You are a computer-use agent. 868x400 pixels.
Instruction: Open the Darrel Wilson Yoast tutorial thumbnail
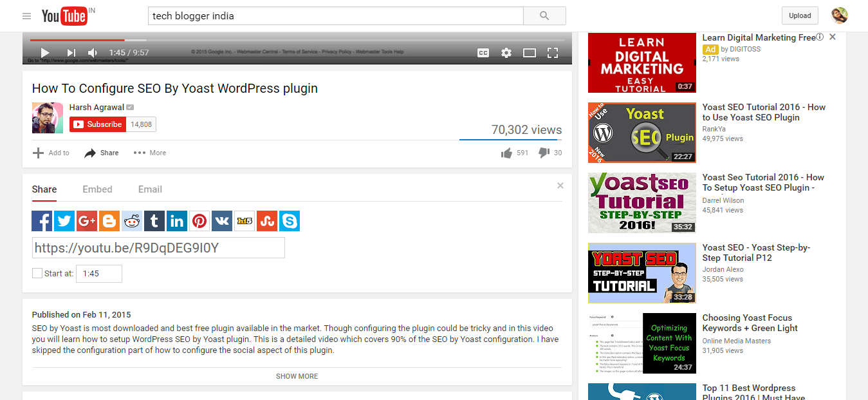pos(642,203)
